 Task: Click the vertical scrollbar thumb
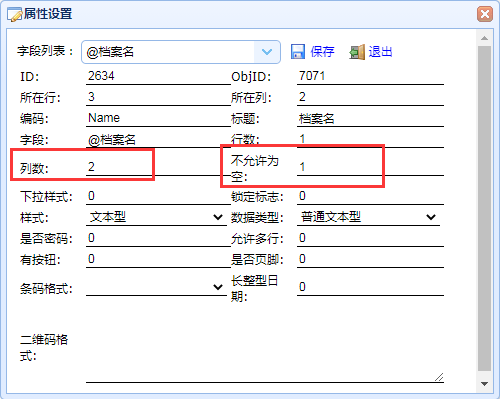click(484, 208)
